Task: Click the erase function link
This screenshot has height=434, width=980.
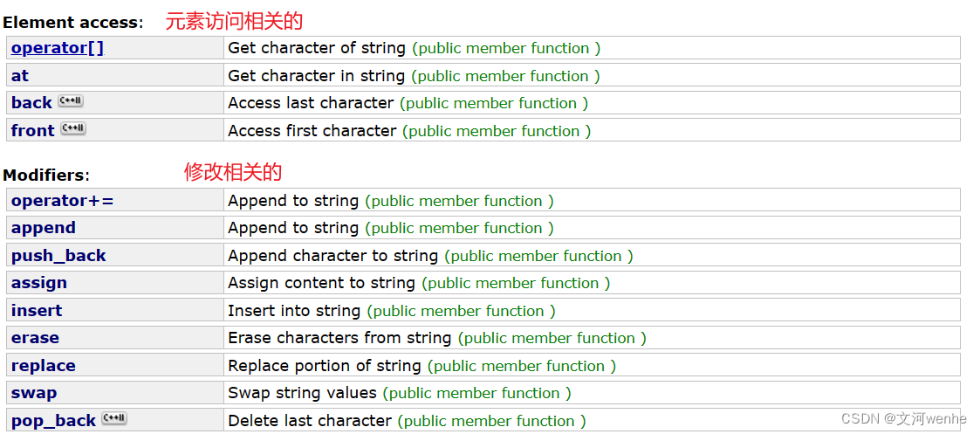Action: 35,338
